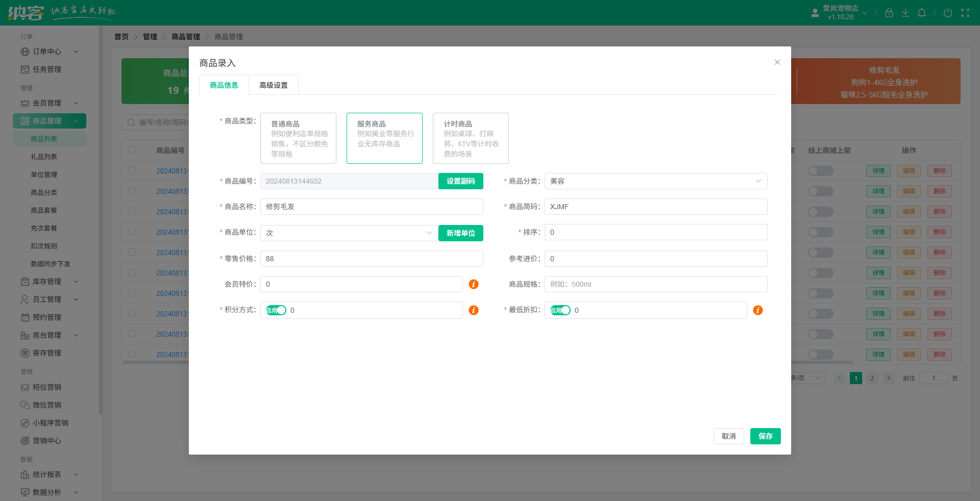This screenshot has height=501, width=980.
Task: Click the 保存 button
Action: 766,436
